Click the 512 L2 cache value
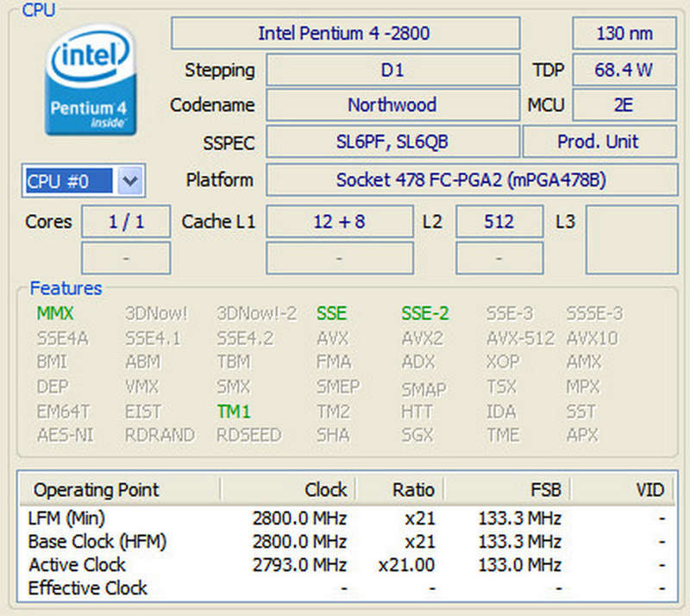This screenshot has width=690, height=616. coord(499,222)
